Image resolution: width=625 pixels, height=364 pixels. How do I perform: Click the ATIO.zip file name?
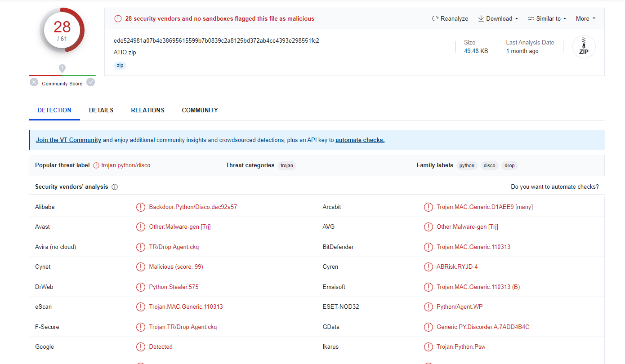point(125,52)
